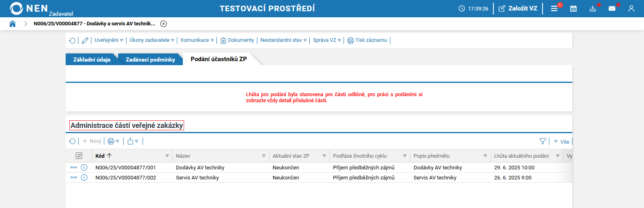Screen dimensions: 644x208
Task: Expand the Komunikace menu
Action: pos(197,40)
